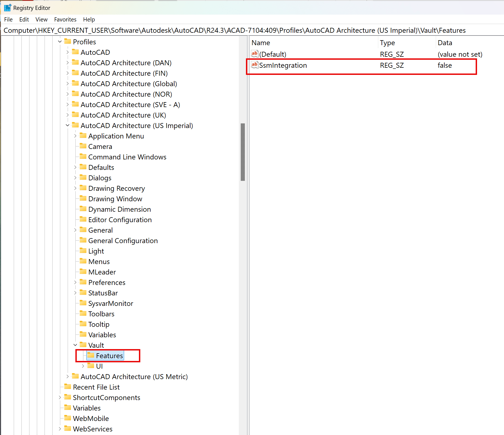Viewport: 504px width, 435px height.
Task: Collapse the Vault key
Action: [x=75, y=345]
